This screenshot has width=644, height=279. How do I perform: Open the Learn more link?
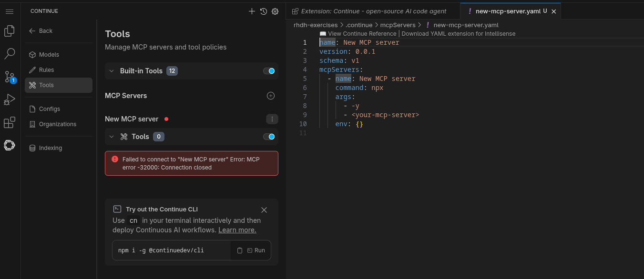point(237,230)
